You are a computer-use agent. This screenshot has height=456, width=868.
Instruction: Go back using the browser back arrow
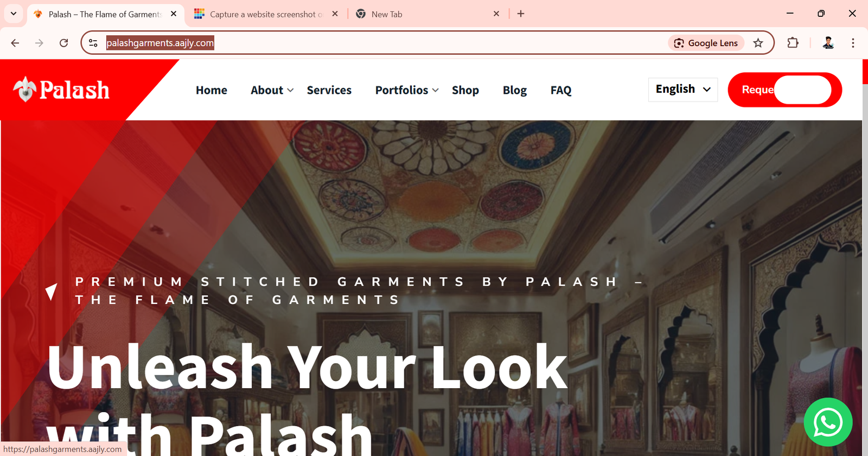pyautogui.click(x=15, y=43)
